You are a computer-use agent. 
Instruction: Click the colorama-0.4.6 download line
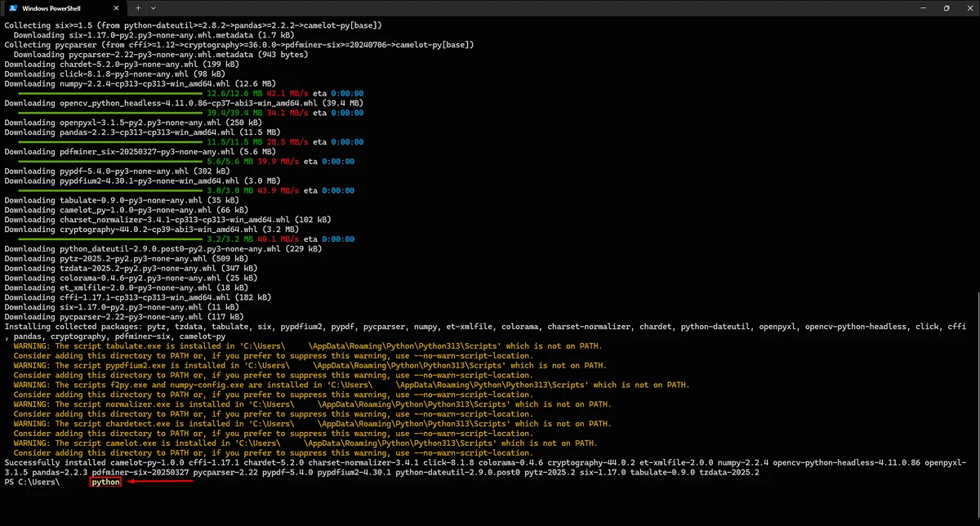click(131, 279)
